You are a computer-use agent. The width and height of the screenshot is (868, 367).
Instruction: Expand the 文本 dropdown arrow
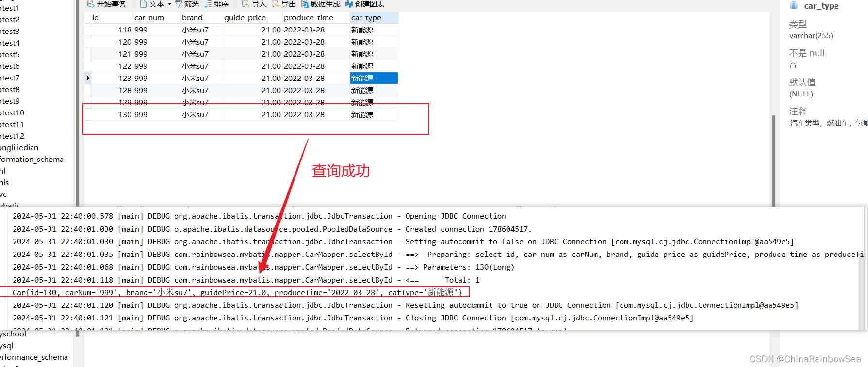coord(169,4)
